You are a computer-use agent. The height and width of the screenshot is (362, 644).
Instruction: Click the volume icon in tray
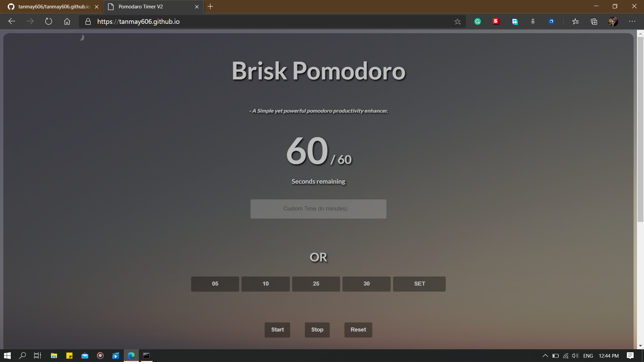tap(575, 356)
